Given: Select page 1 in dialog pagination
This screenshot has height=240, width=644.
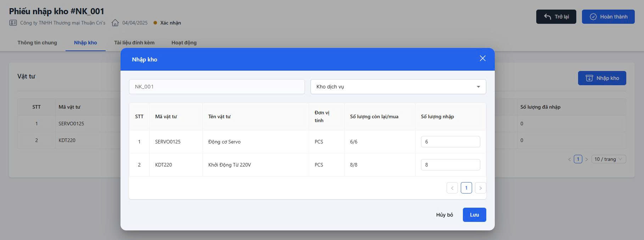Looking at the screenshot, I should (x=466, y=188).
